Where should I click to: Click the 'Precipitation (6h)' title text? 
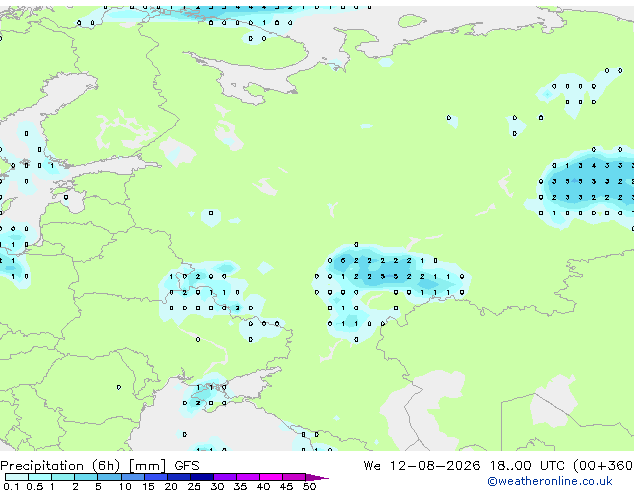(x=60, y=466)
